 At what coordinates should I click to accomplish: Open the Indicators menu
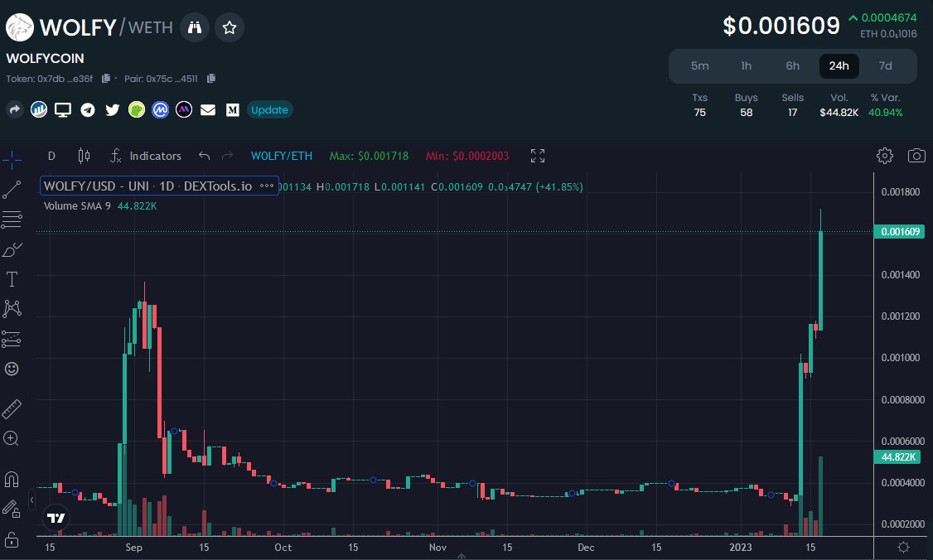coord(146,156)
